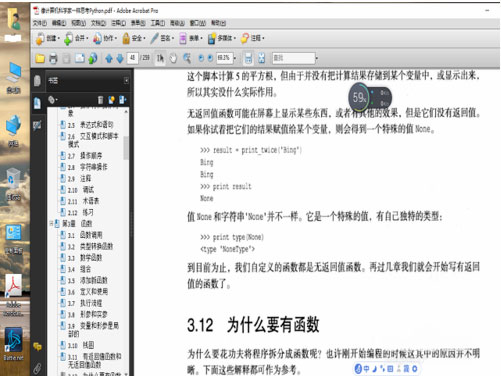
Task: Click the page number input field
Action: pyautogui.click(x=132, y=58)
